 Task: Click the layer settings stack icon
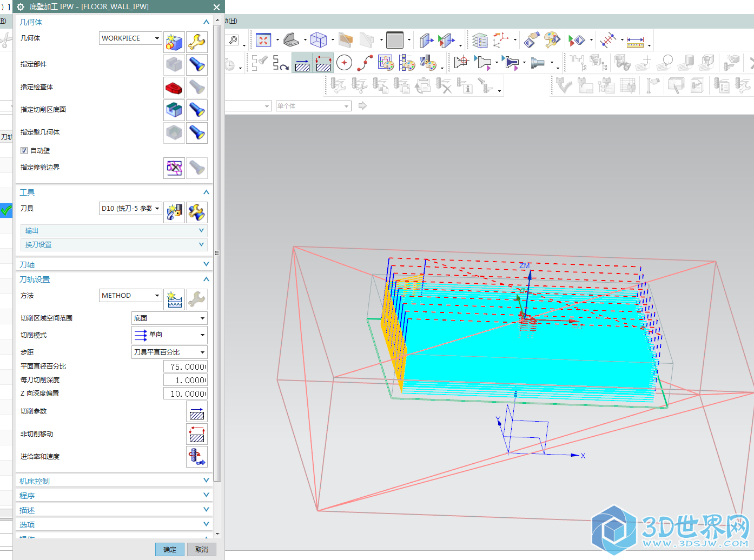(x=479, y=41)
